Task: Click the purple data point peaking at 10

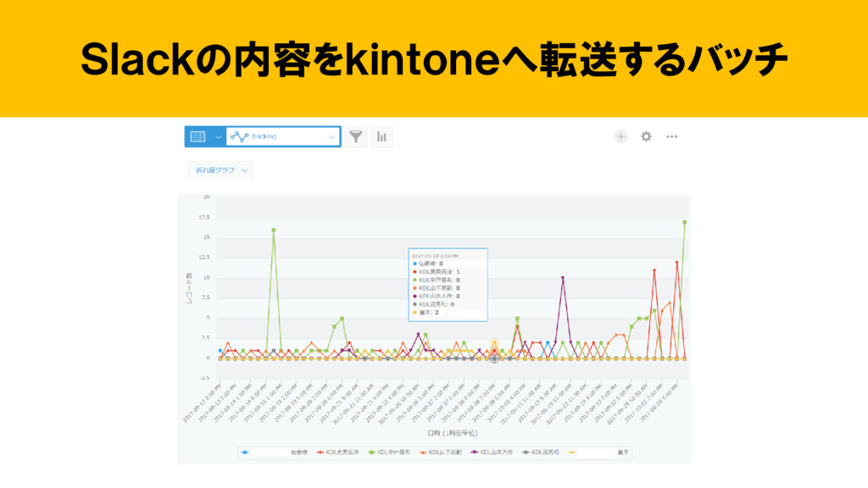Action: 563,278
